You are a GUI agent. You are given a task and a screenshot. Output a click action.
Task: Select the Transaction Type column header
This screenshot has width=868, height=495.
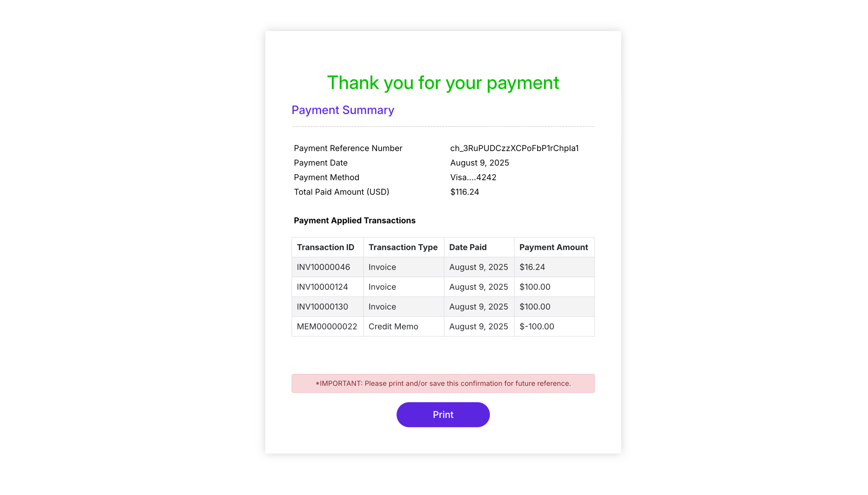[x=403, y=247]
